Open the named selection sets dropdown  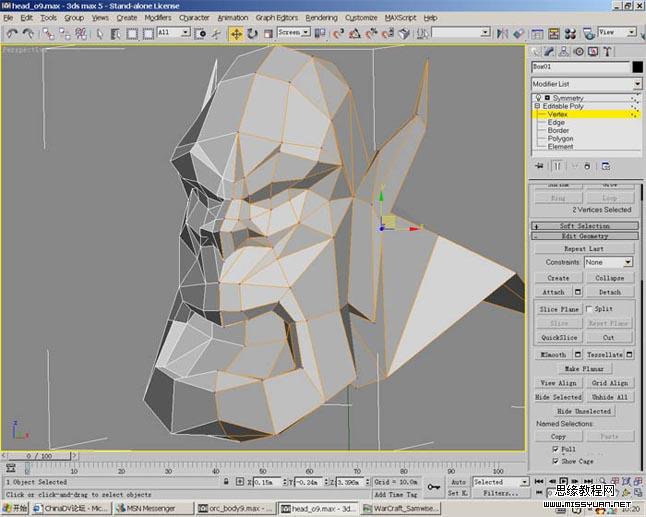coord(461,32)
